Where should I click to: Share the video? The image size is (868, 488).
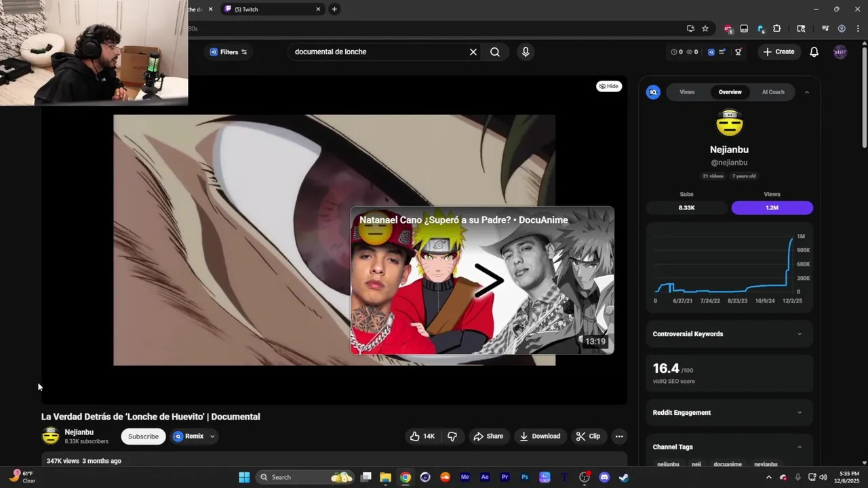click(488, 436)
